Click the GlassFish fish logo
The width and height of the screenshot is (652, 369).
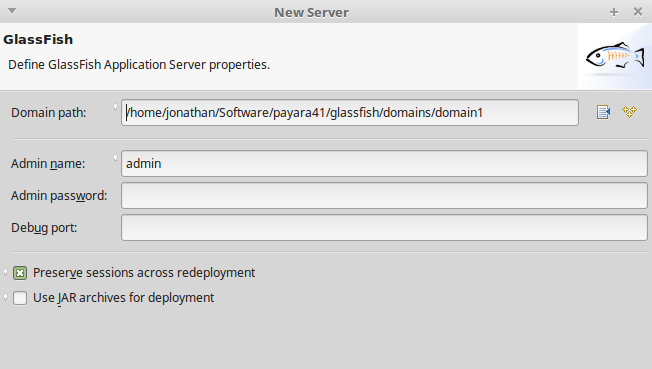[615, 56]
